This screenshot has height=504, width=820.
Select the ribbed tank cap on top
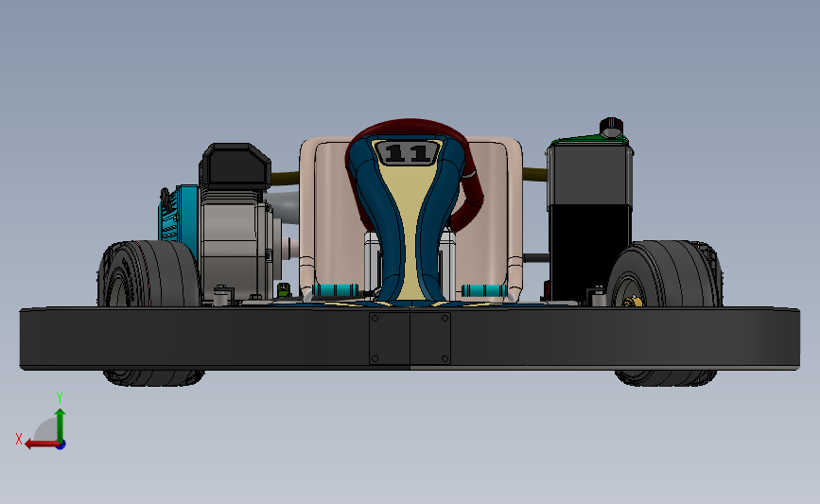[x=611, y=126]
